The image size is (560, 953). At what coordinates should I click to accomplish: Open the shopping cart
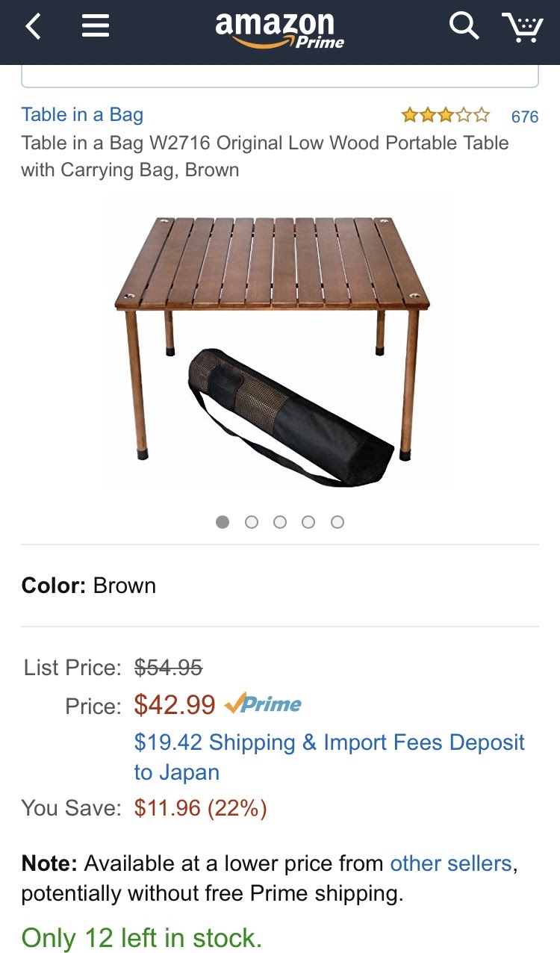coord(523,28)
